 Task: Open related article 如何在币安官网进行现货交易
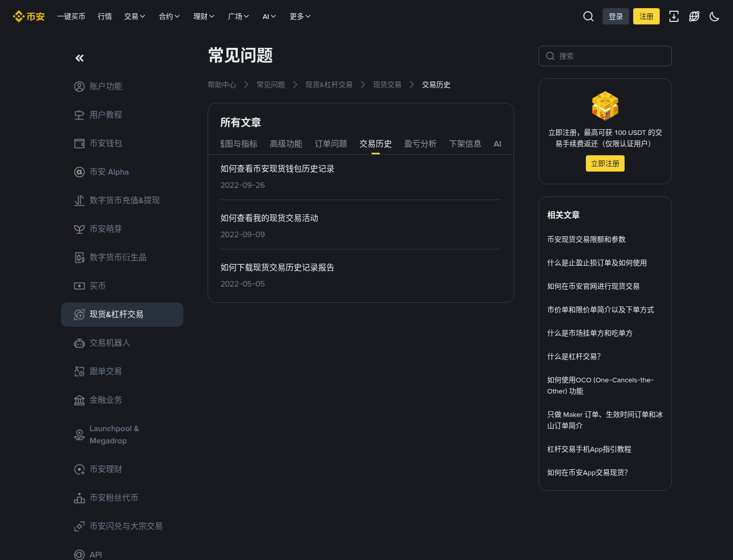pos(594,286)
